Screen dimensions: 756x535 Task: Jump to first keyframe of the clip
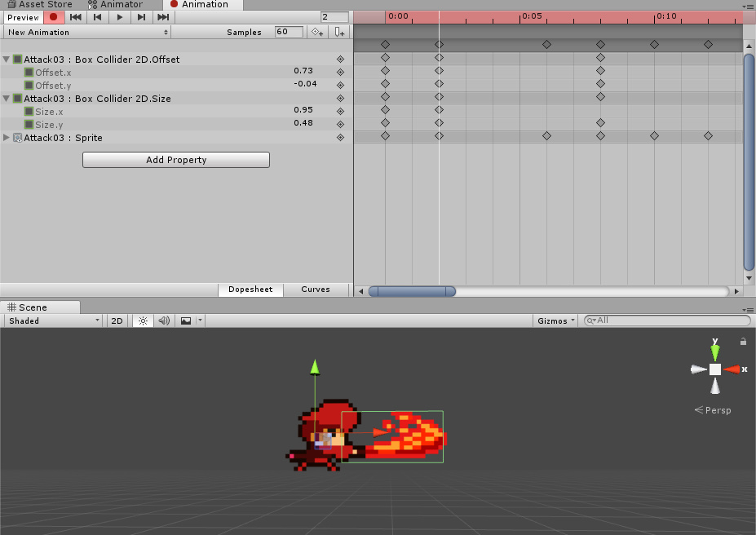point(76,17)
